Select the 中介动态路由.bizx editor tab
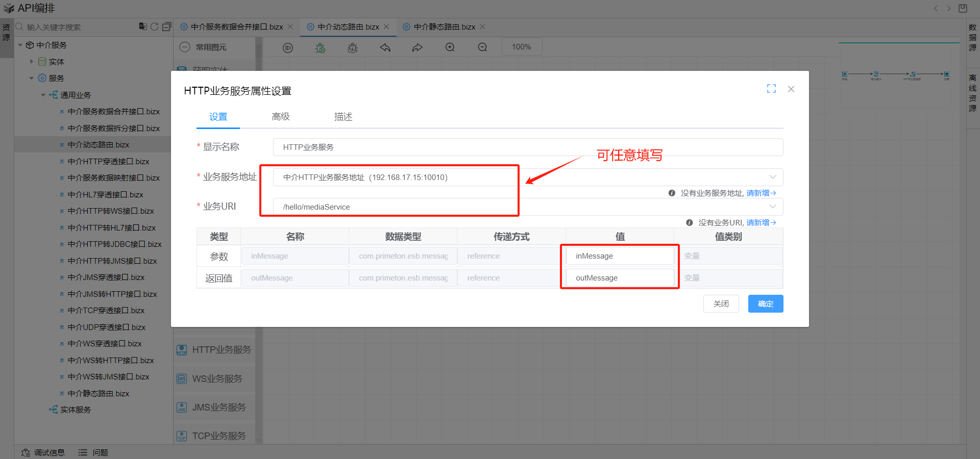980x459 pixels. pos(348,27)
